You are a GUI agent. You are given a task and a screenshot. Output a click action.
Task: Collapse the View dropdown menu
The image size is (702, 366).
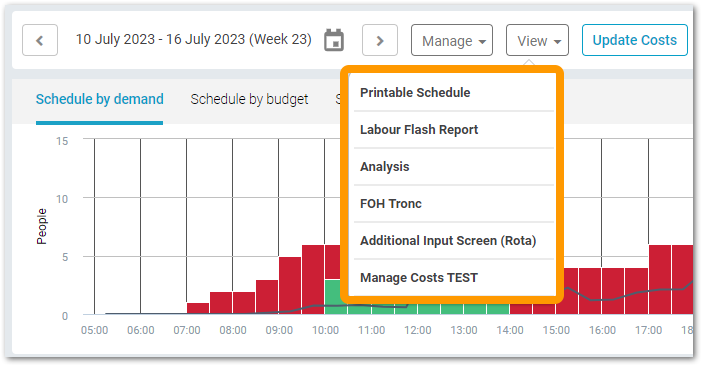[537, 40]
